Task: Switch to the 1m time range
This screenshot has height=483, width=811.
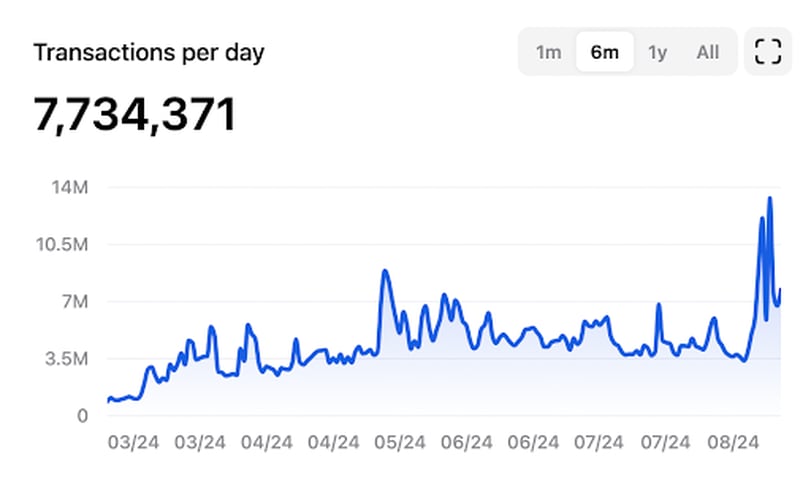Action: coord(548,52)
